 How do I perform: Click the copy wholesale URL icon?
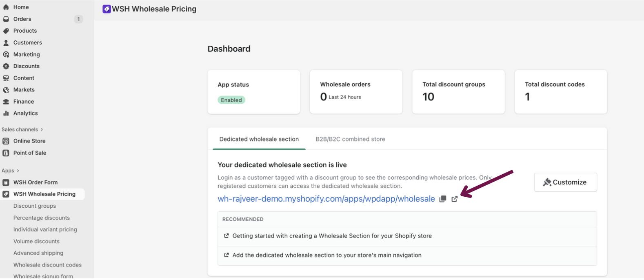coord(442,199)
